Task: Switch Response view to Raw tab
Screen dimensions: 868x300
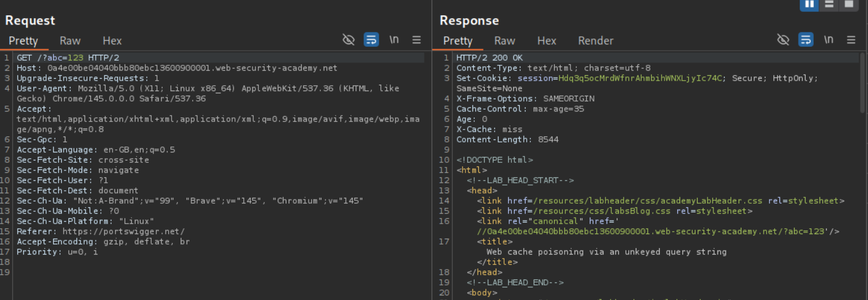Action: pos(505,41)
